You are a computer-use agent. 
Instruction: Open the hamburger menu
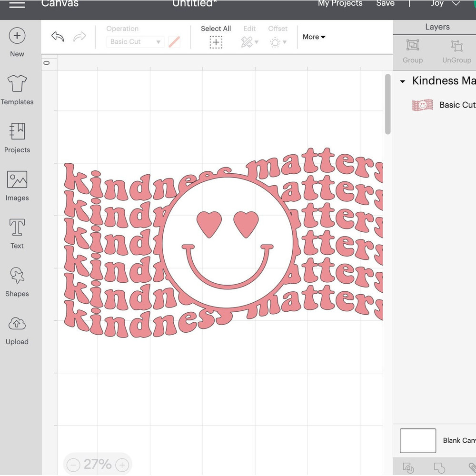17,4
